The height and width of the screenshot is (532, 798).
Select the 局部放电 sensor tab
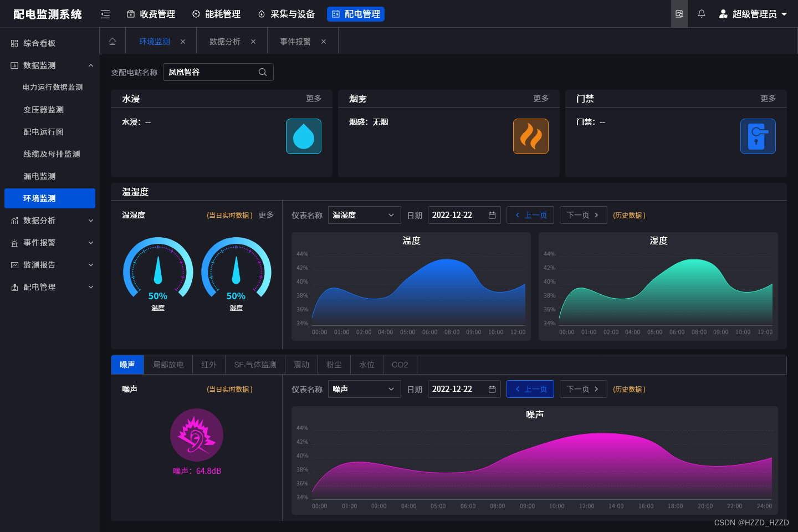tap(168, 365)
